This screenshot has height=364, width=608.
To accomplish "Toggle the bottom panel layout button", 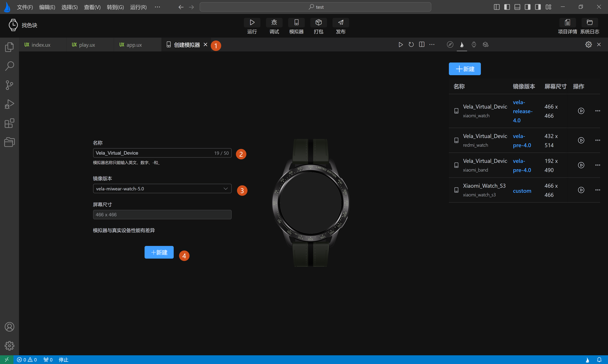I will click(517, 7).
